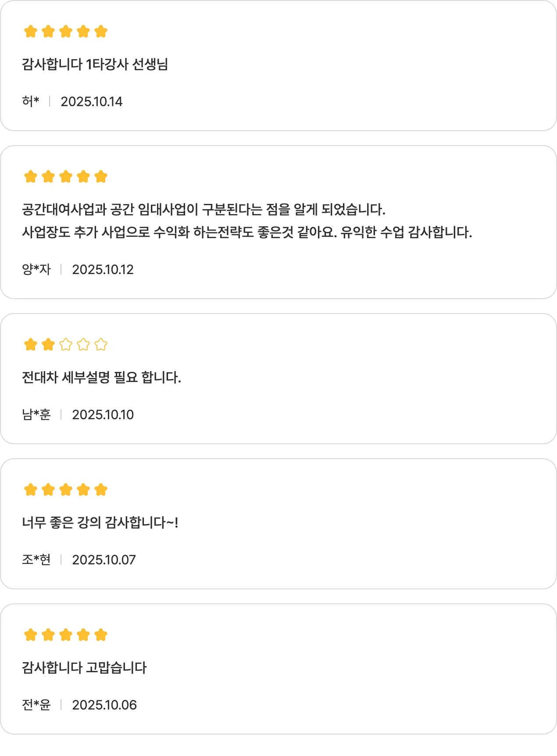The image size is (557, 756).
Task: Click the fourth star in 조*현's review
Action: (83, 490)
